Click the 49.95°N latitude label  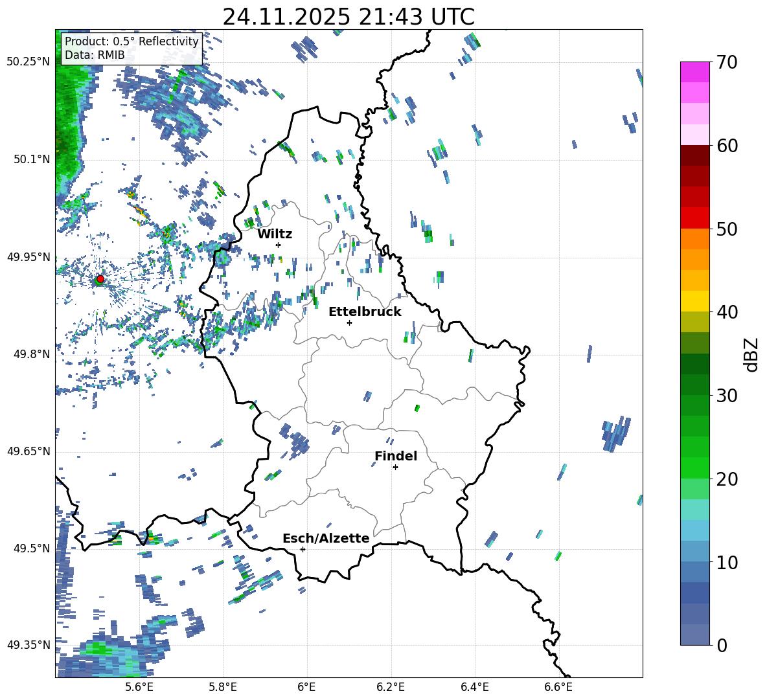[x=29, y=257]
